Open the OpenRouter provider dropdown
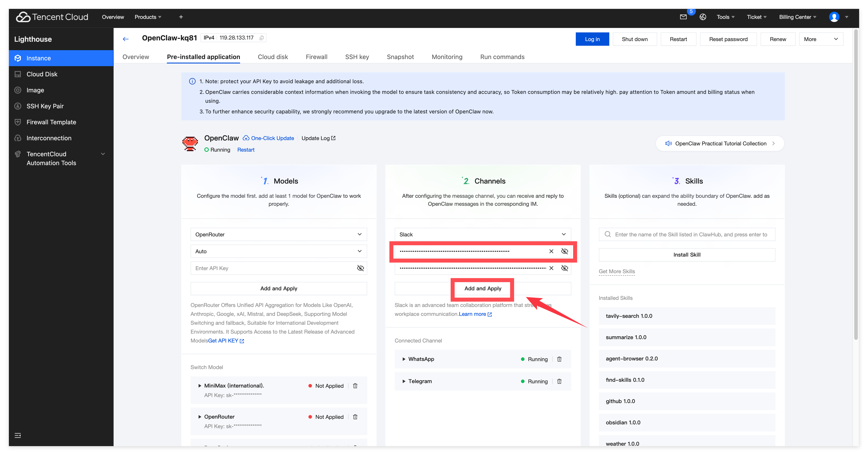 tap(278, 234)
